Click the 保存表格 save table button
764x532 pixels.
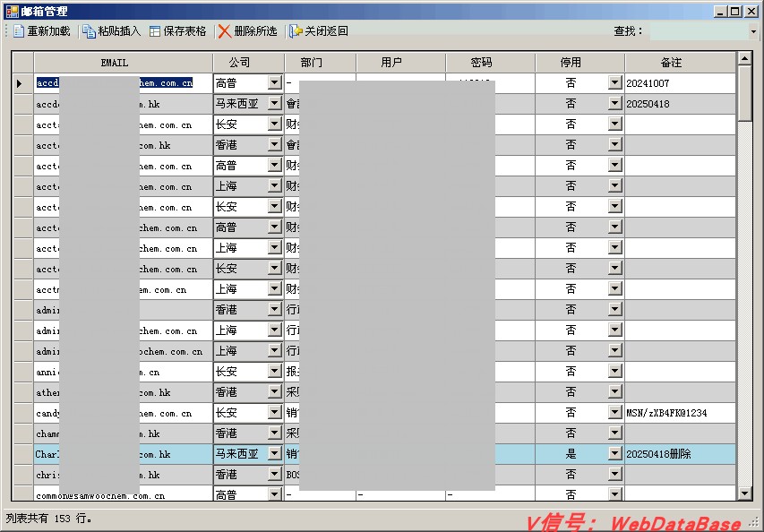(178, 31)
